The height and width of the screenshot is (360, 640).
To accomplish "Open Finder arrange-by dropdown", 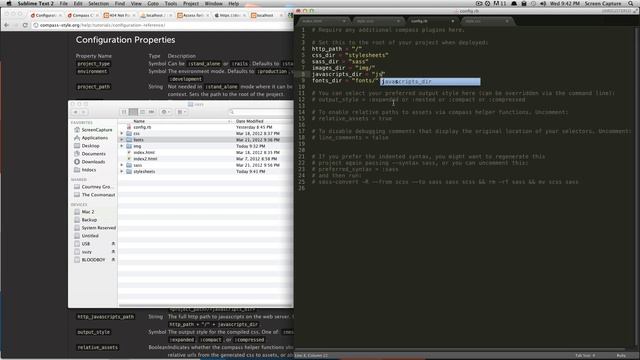I will (x=181, y=112).
